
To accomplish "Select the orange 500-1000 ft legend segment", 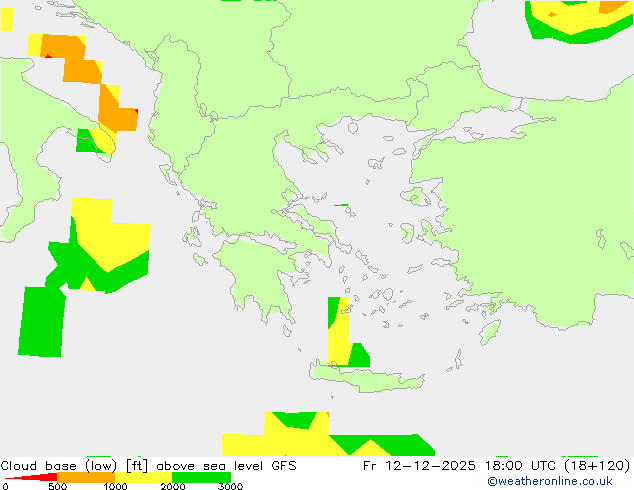I will 86,477.
